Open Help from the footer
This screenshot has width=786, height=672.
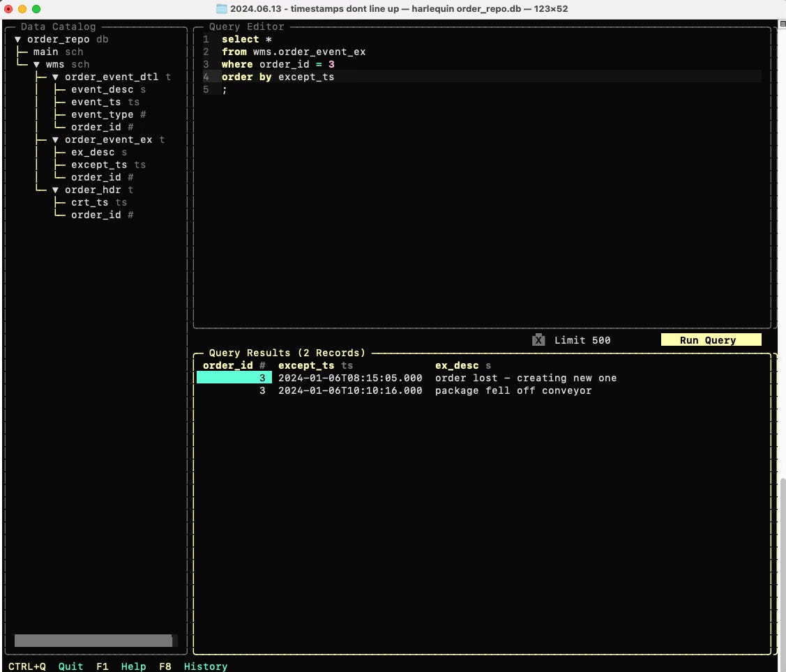(133, 666)
